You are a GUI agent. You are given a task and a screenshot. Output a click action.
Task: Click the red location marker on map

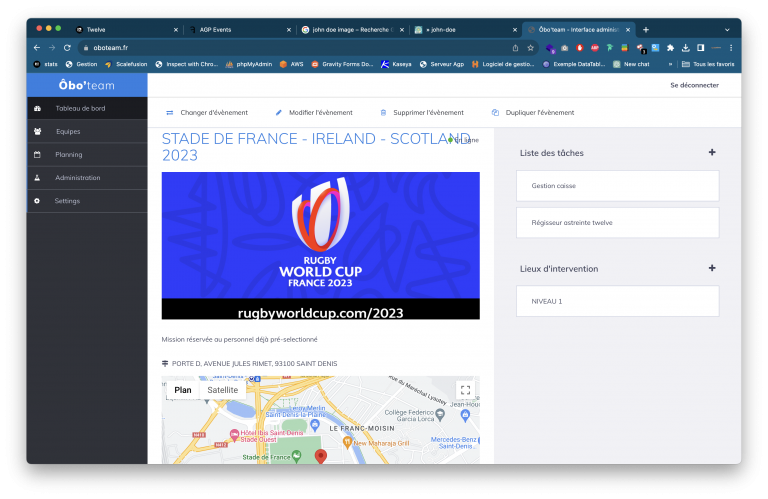[x=320, y=456]
